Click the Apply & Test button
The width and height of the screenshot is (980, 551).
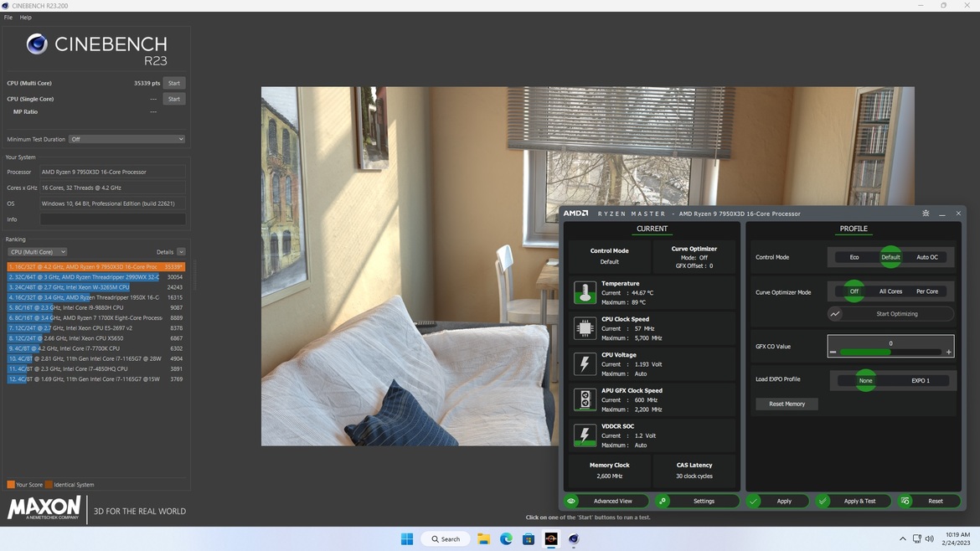[853, 501]
